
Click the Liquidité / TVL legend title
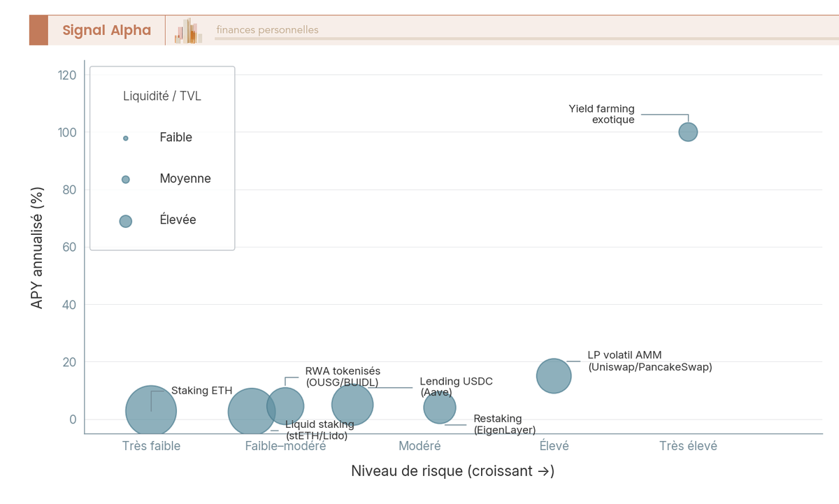[162, 96]
